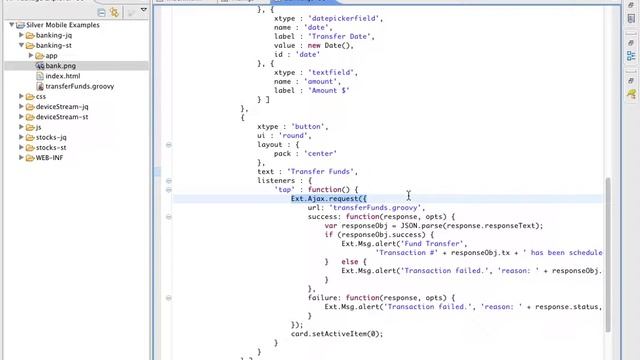Click the pack : 'center' code line
Image resolution: width=640 pixels, height=360 pixels.
(305, 154)
